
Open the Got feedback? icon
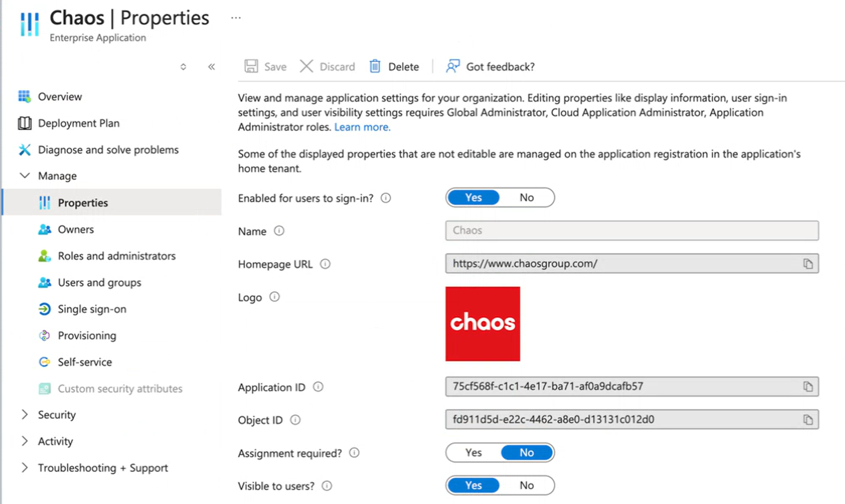452,66
